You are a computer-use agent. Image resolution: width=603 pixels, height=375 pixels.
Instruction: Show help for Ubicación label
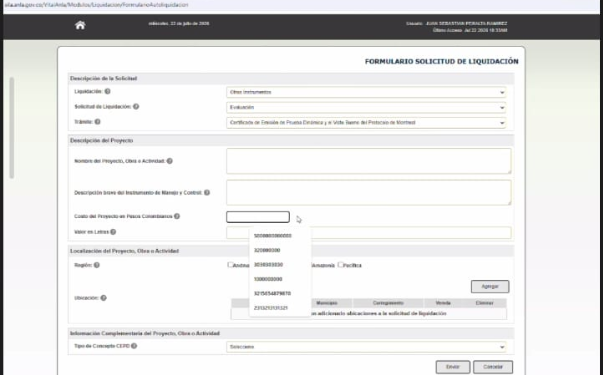(x=103, y=298)
